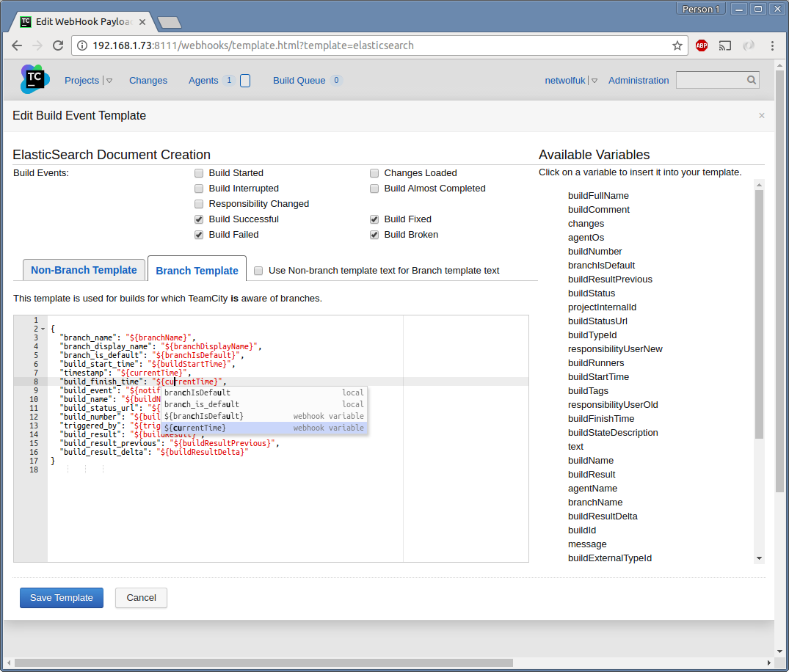
Task: Click the variables list scroll down arrow
Action: (x=760, y=558)
